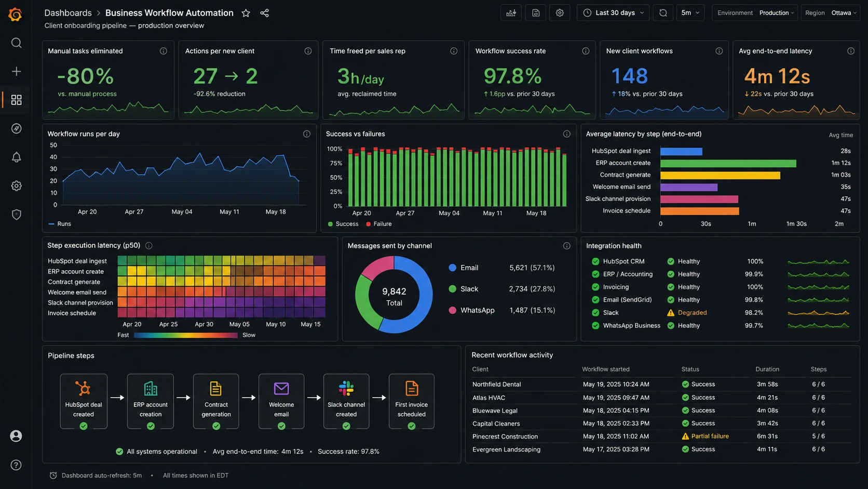The image size is (868, 489).
Task: Show info for Workflow success rate panel
Action: point(586,51)
